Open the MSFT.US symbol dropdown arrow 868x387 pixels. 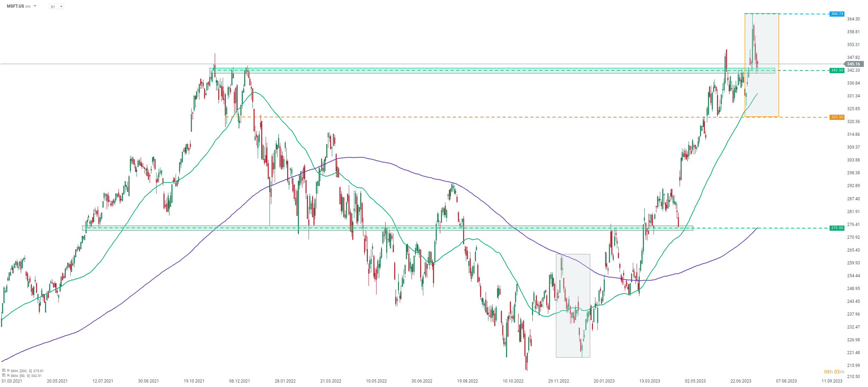coord(35,6)
